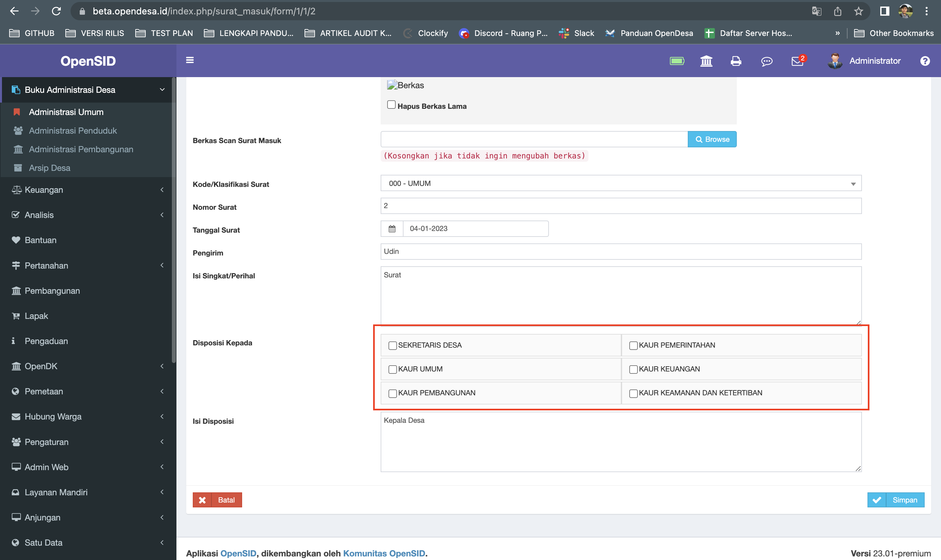Check the KAUR KEUANGAN disposisi option

pos(633,370)
